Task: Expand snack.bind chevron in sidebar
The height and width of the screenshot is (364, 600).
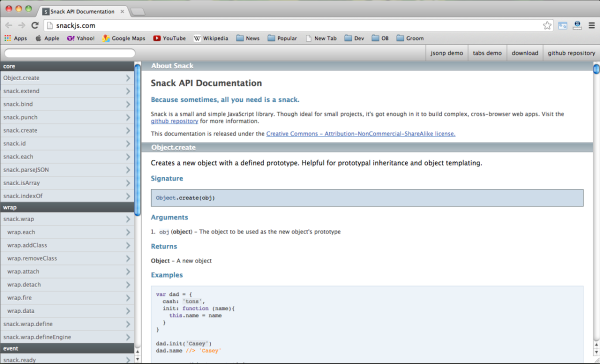Action: pos(128,104)
